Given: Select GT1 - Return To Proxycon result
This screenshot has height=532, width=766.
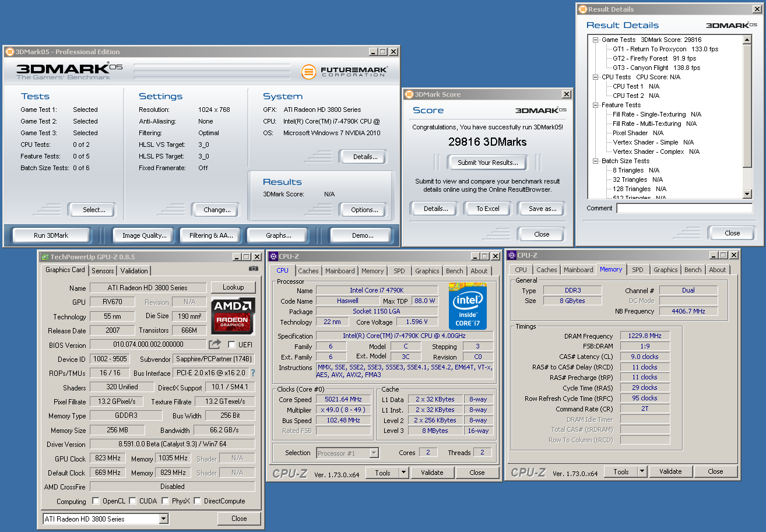Looking at the screenshot, I should (x=665, y=49).
